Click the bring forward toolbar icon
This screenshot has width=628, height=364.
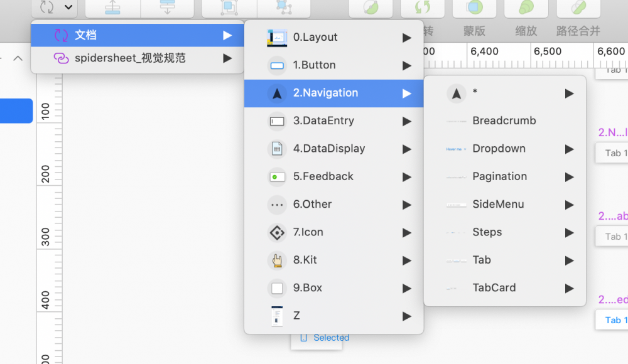point(112,7)
